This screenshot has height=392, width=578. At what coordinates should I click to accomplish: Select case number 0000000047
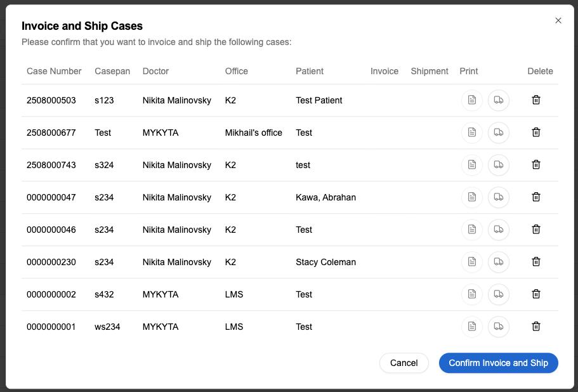coord(51,197)
